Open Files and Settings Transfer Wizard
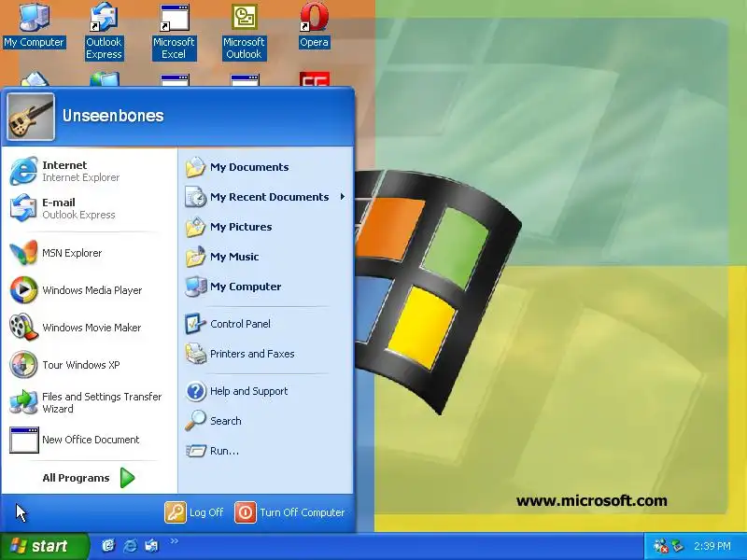 pos(89,402)
